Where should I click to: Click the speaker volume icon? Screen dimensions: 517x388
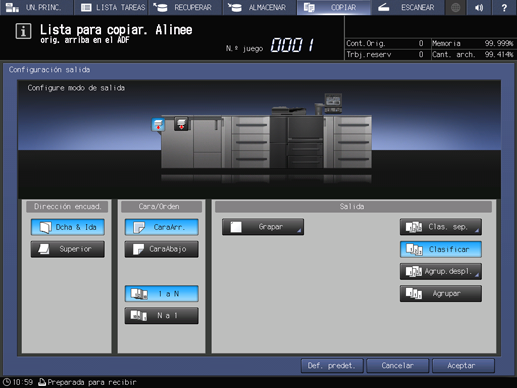(479, 7)
